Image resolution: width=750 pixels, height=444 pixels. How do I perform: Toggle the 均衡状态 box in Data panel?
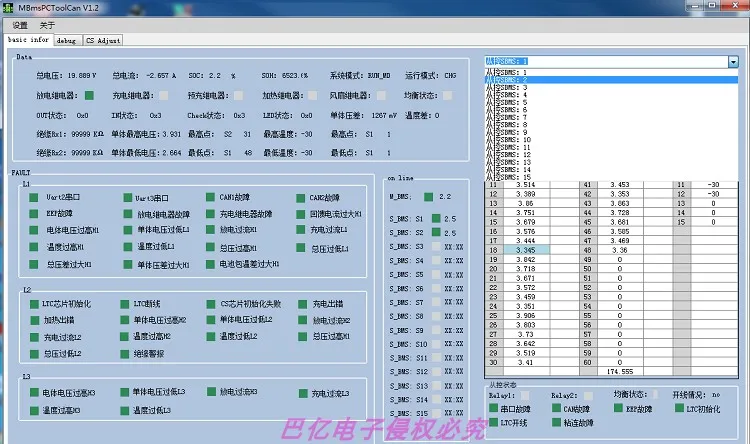tap(447, 96)
